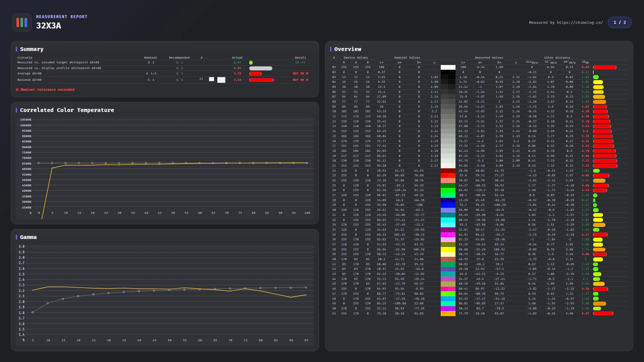644x362 pixels.
Task: Click the Nominal Values column group header
Action: click(x=407, y=58)
